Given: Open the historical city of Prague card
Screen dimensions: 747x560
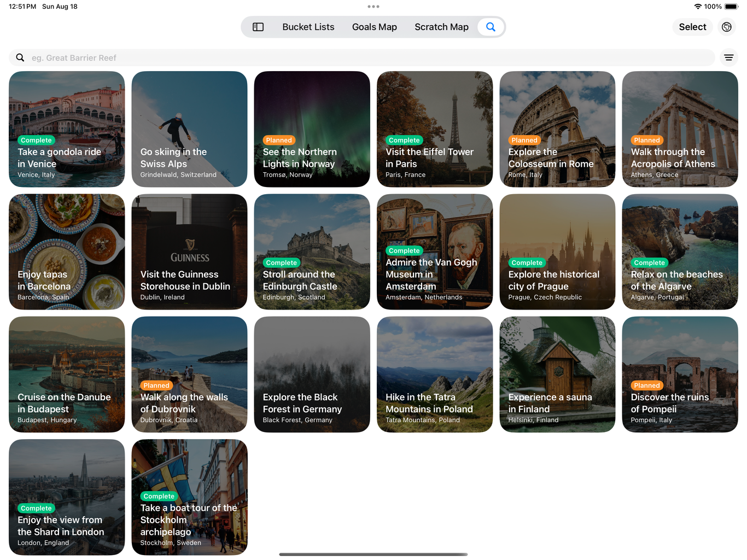Looking at the screenshot, I should pyautogui.click(x=557, y=252).
